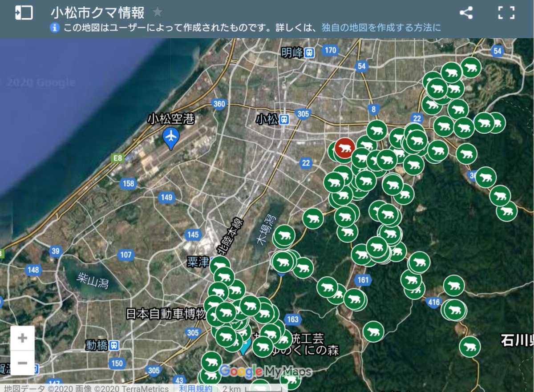
Task: Zoom out with the minus button
Action: click(x=23, y=363)
